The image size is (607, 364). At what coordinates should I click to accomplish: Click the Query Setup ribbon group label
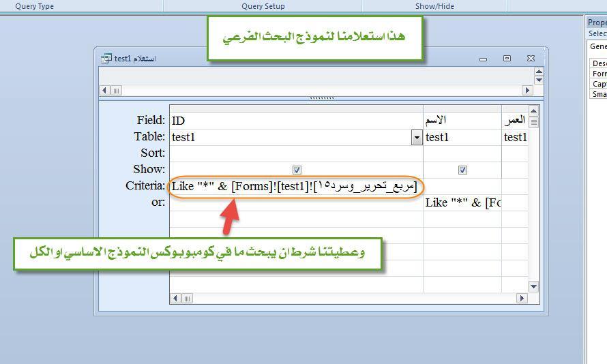click(x=263, y=6)
